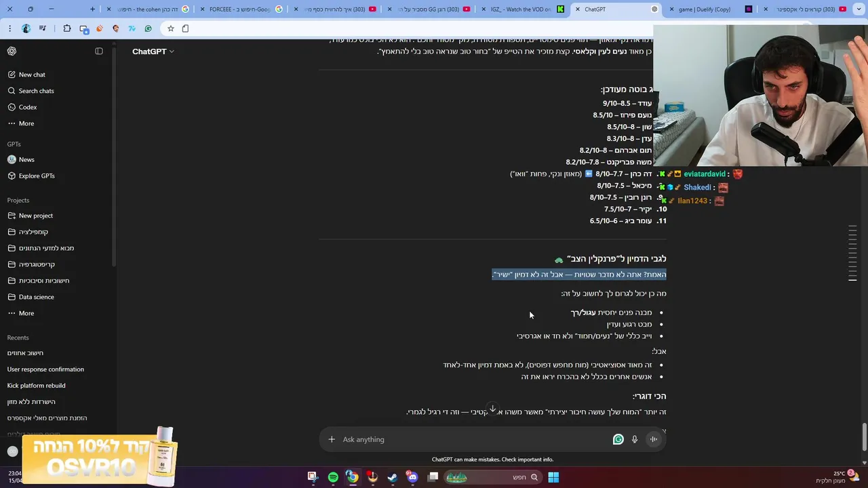868x488 pixels.
Task: Open the קריפטוגרפיה project
Action: (31, 264)
